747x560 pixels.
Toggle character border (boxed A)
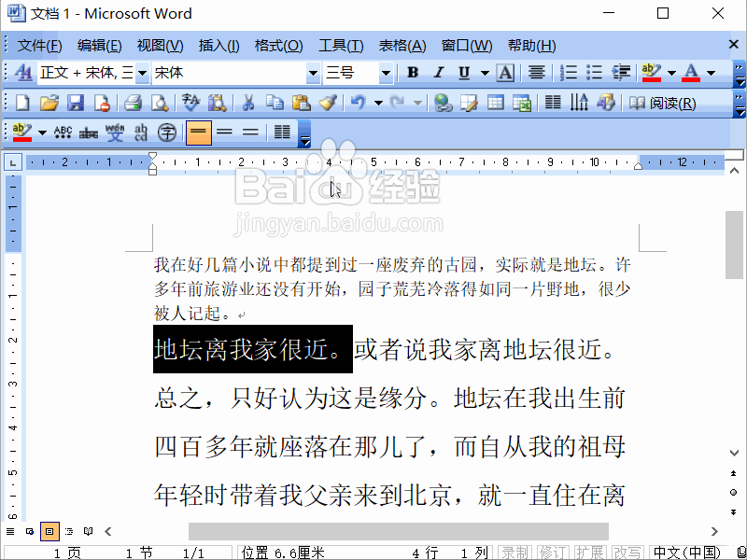point(505,73)
